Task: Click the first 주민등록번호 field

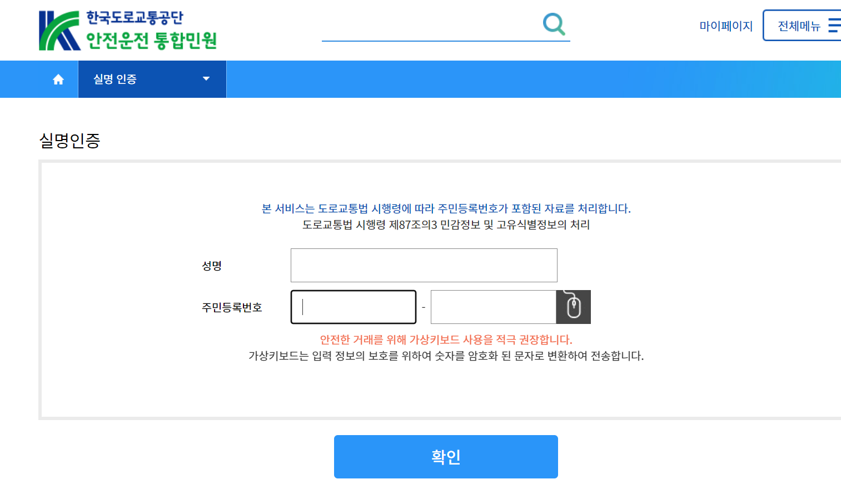Action: coord(354,307)
